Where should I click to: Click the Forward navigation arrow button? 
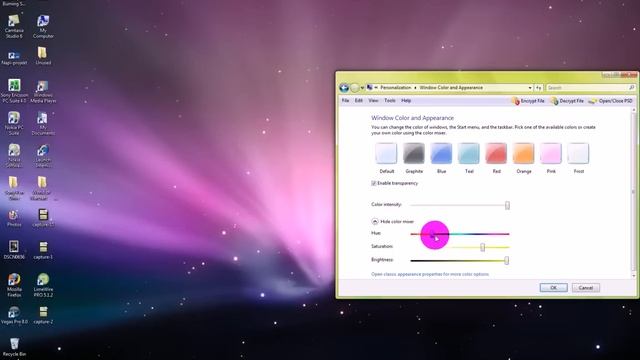tap(355, 87)
